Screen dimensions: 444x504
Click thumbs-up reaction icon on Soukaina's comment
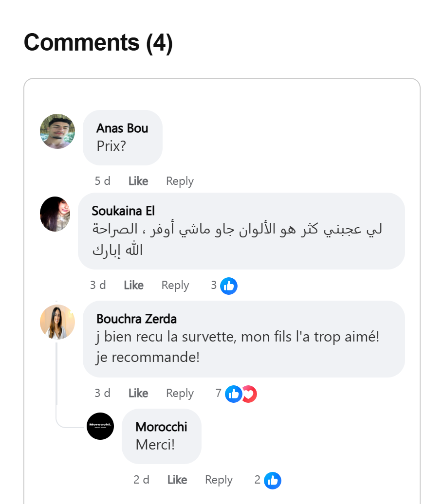coord(229,286)
